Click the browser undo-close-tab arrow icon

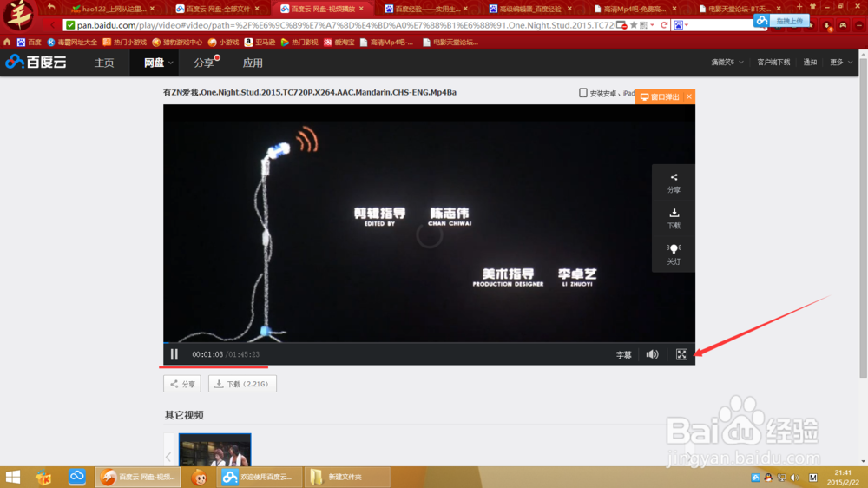coord(51,7)
